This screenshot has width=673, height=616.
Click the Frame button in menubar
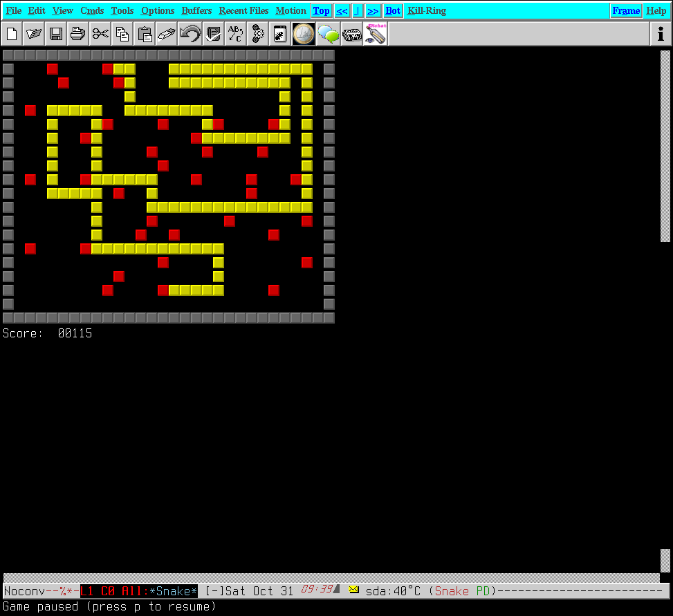click(x=626, y=11)
